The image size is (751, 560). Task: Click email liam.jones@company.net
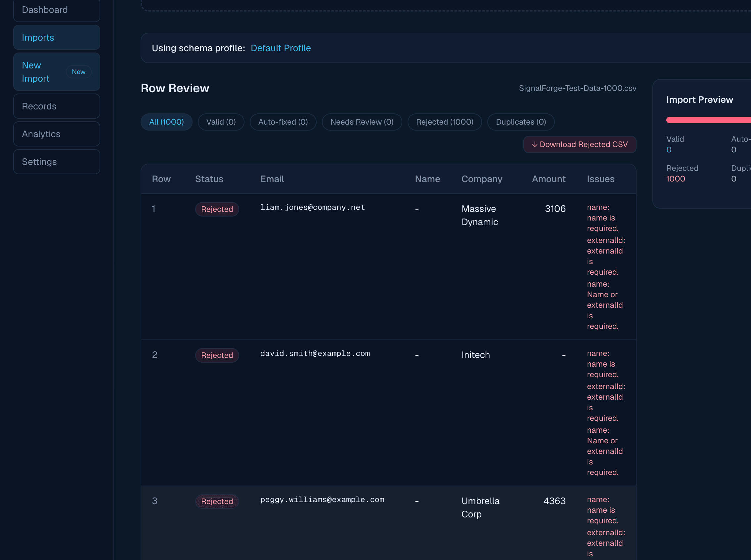pyautogui.click(x=312, y=208)
